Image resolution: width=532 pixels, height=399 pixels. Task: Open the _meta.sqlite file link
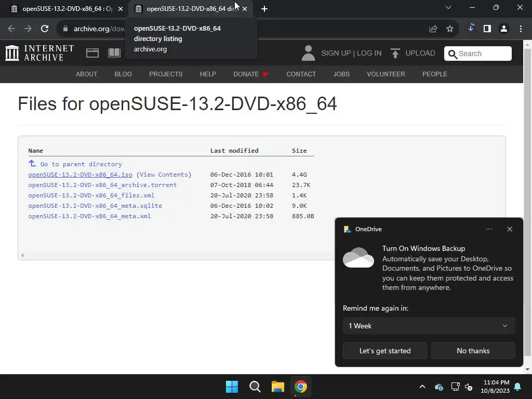click(95, 206)
